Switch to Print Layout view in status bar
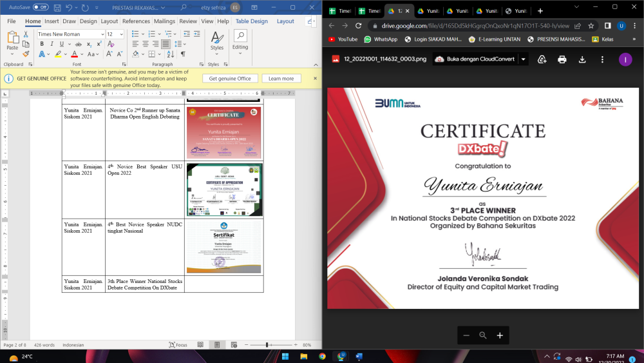Viewport: 644px width, 363px height. [x=217, y=345]
